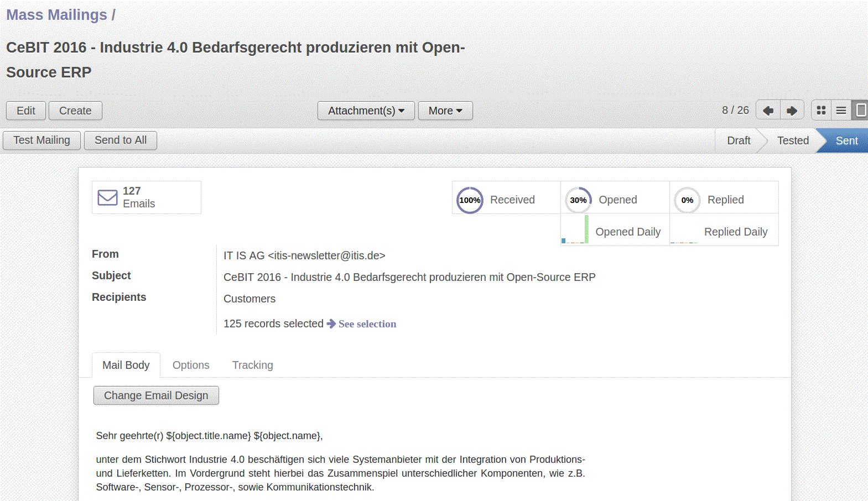
Task: Click the subject line text value
Action: (409, 277)
